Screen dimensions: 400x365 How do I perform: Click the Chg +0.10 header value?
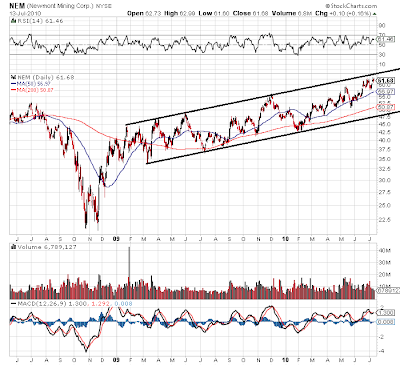coord(343,13)
